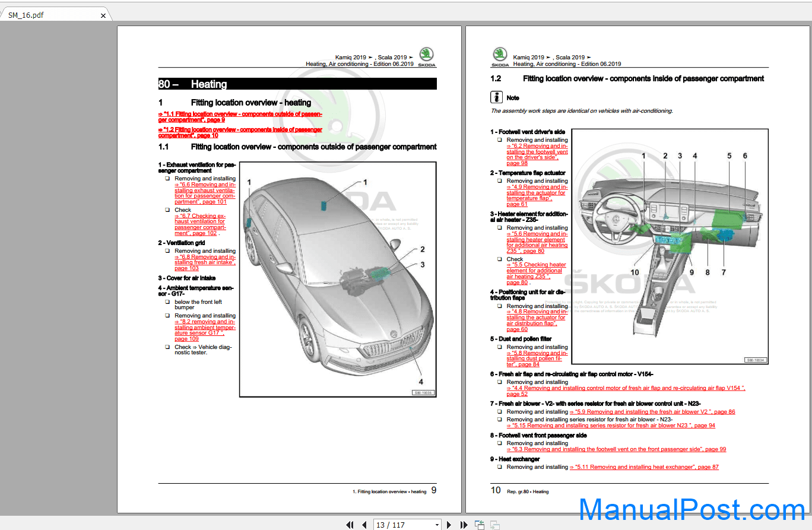The width and height of the screenshot is (812, 530).
Task: Click the note about identical assembly work steps
Action: [x=582, y=111]
